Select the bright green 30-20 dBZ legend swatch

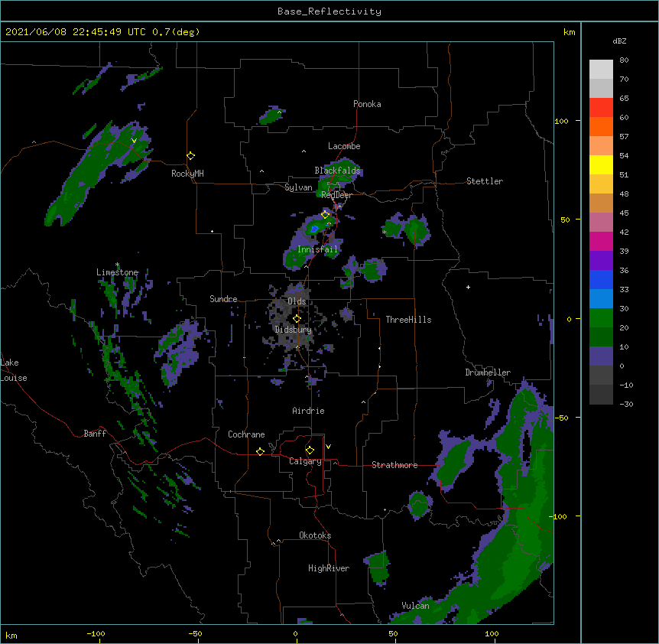[x=601, y=318]
